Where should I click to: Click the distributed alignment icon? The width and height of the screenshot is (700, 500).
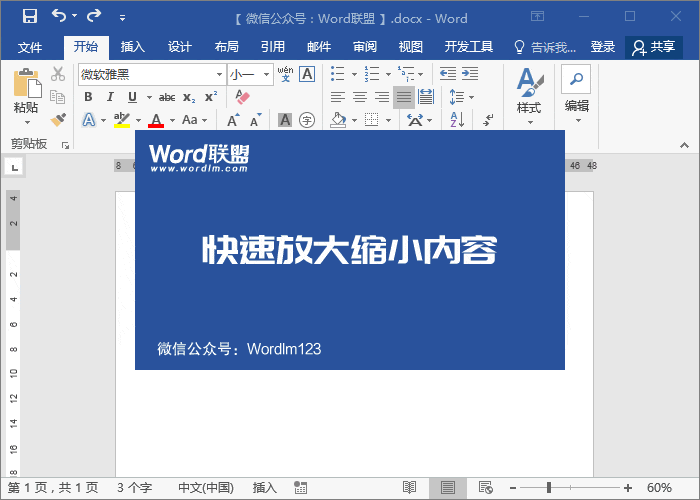426,97
